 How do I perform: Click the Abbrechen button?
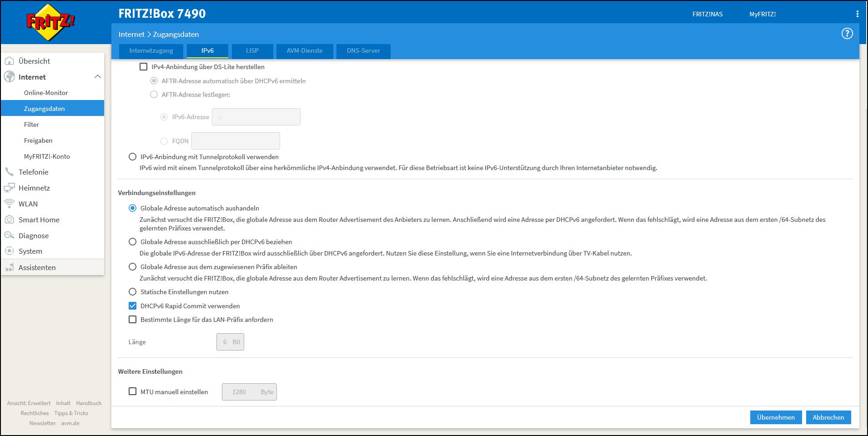point(828,417)
